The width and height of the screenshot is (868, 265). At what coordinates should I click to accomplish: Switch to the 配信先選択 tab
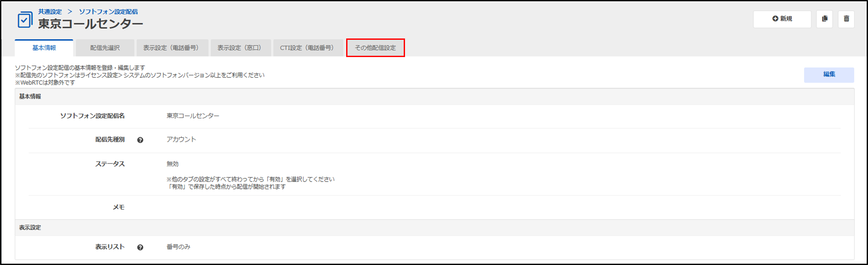(x=105, y=48)
